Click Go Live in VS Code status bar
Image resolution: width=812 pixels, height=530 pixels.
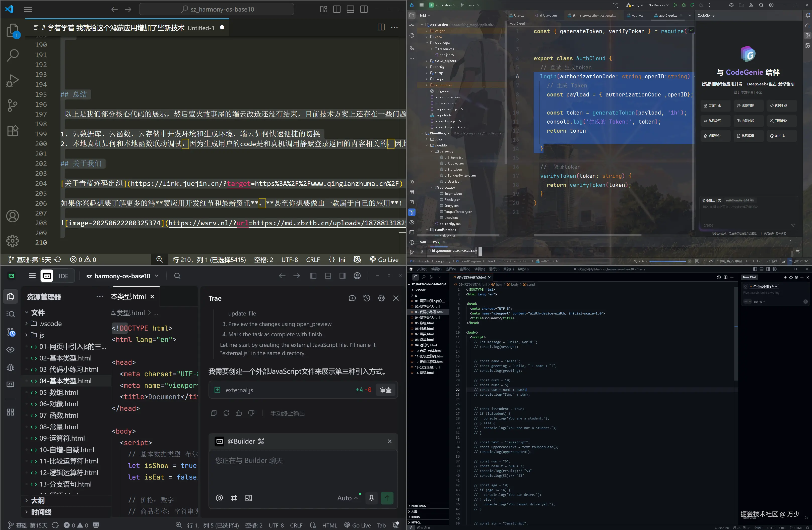384,259
